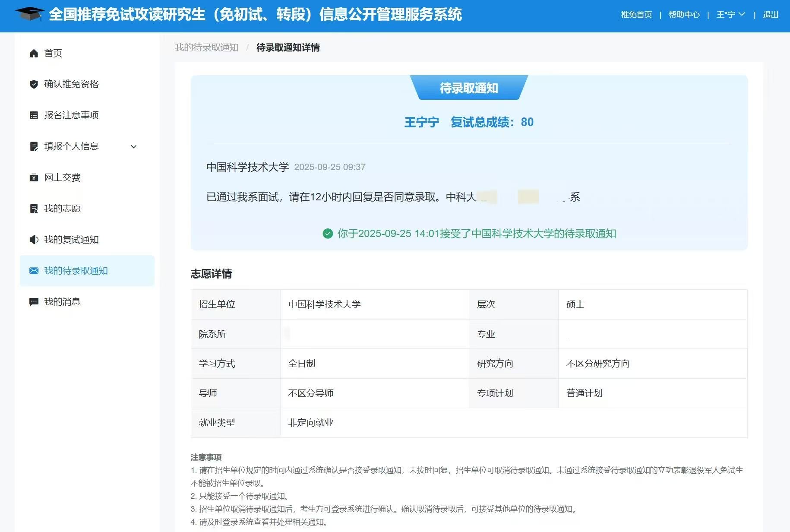Go back via 我的待录取通知 breadcrumb
790x532 pixels.
[207, 47]
